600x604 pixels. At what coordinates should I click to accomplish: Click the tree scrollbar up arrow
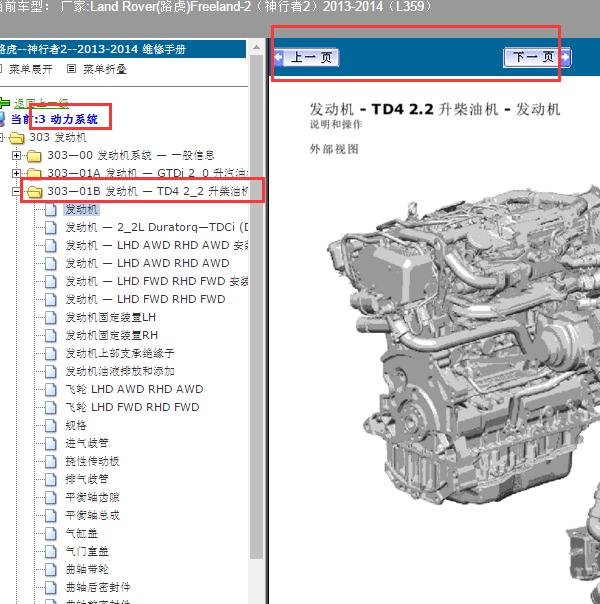[256, 47]
